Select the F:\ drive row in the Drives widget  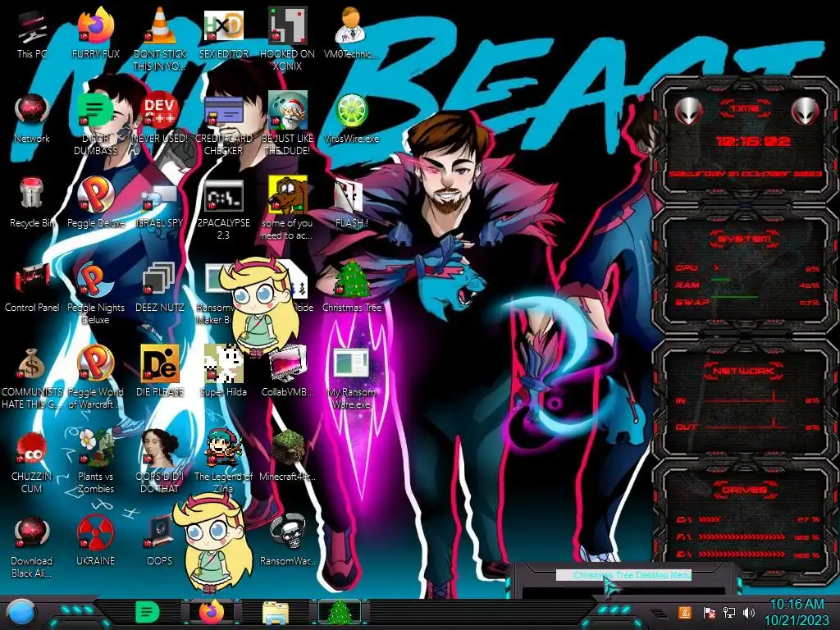pos(747,536)
